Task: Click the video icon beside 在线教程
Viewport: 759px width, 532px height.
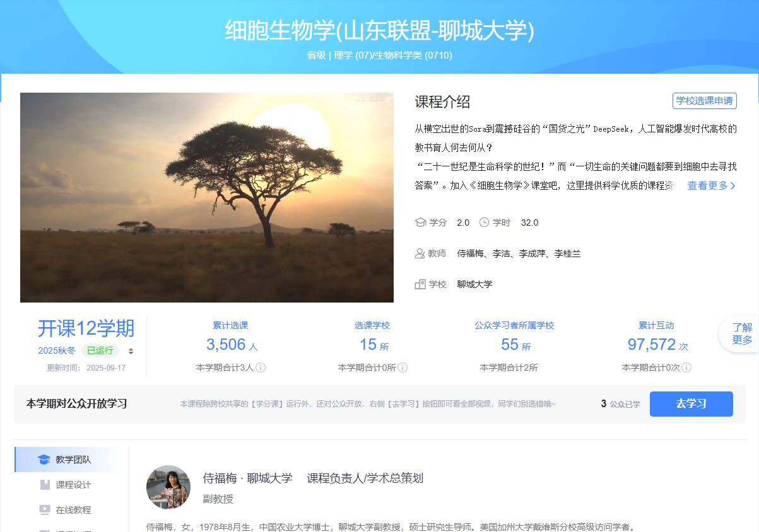Action: 45,510
